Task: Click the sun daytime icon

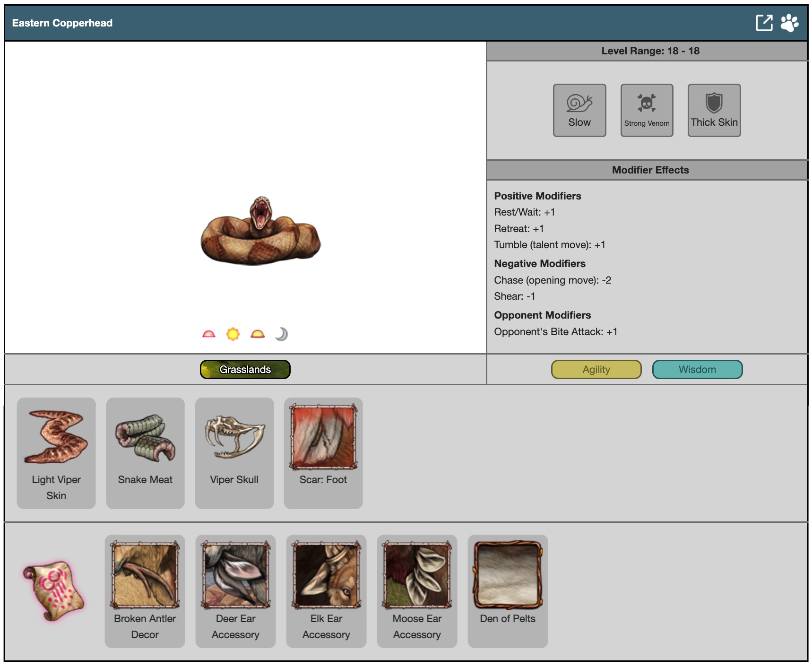Action: point(233,334)
